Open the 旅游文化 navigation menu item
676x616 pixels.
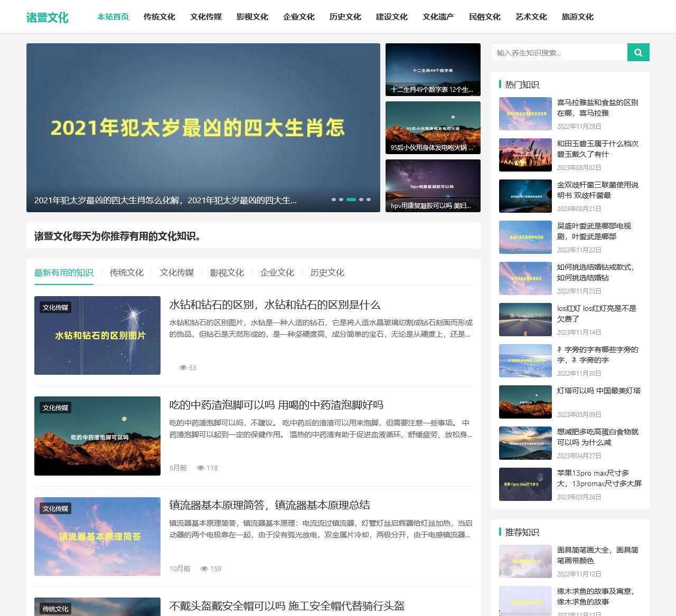coord(578,17)
